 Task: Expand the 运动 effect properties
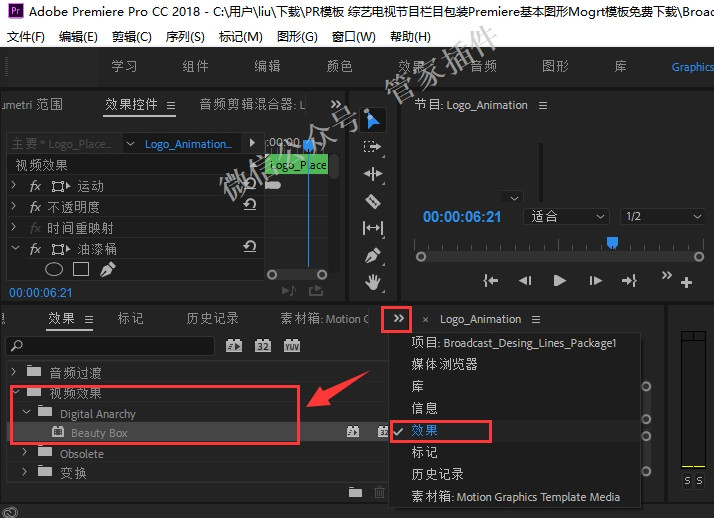coord(14,185)
